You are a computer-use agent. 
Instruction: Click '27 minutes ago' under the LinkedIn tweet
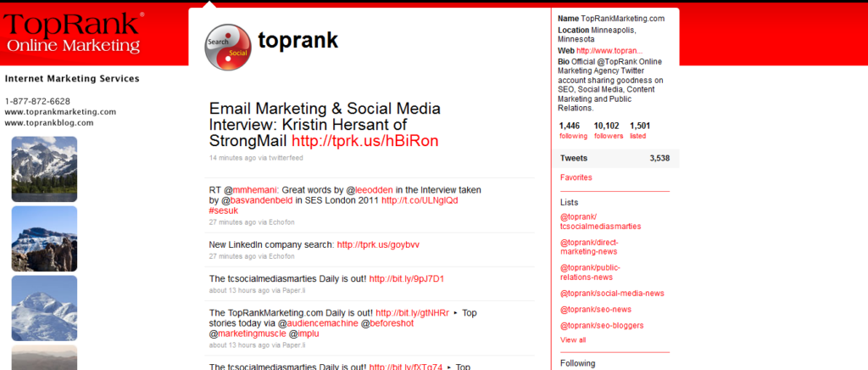[232, 256]
